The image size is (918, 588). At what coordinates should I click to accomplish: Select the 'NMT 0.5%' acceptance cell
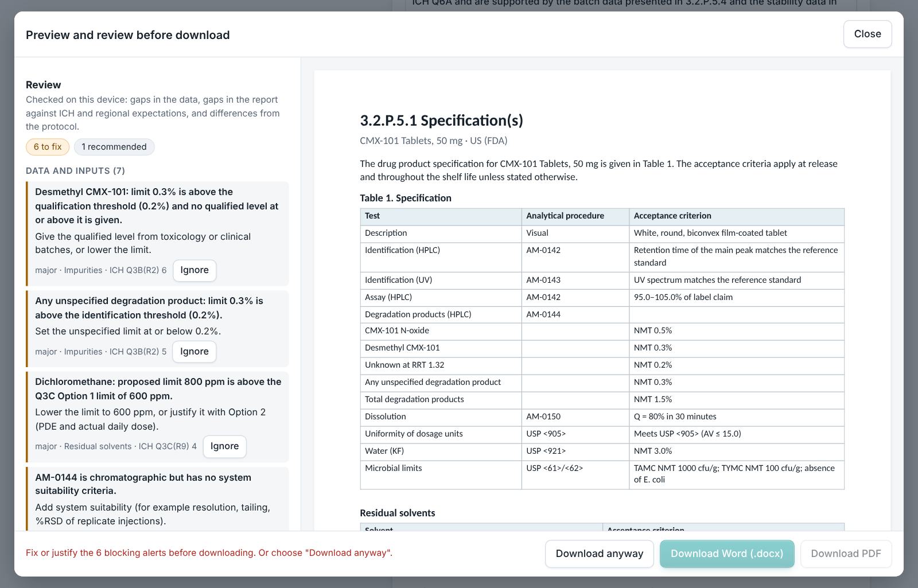pyautogui.click(x=737, y=331)
